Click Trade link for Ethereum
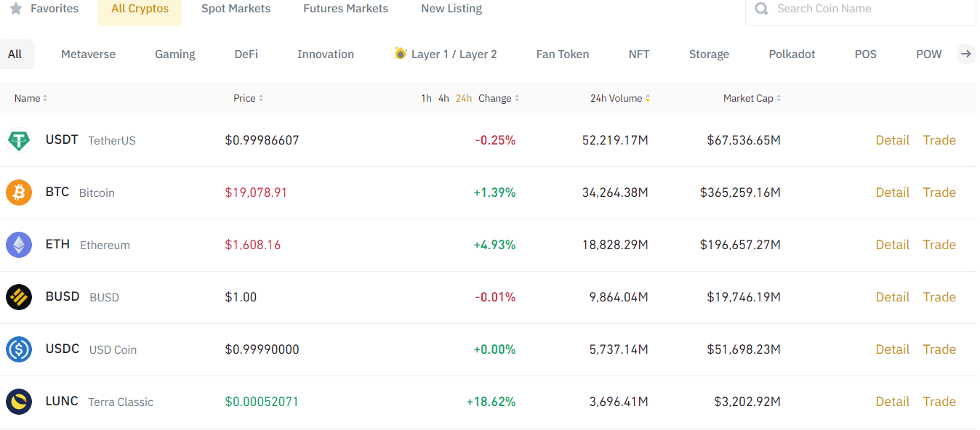Screen dimensions: 980x430 (939, 246)
